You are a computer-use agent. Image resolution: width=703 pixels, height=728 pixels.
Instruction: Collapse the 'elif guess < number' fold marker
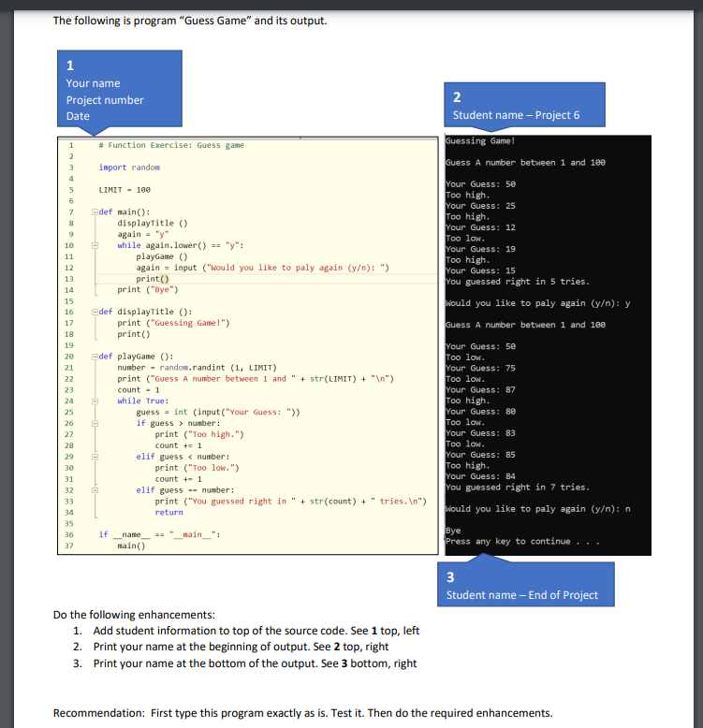click(x=95, y=457)
